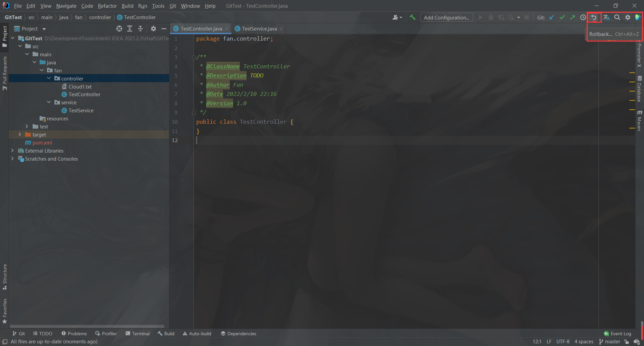Click the Translate icon in toolbar

(x=606, y=17)
